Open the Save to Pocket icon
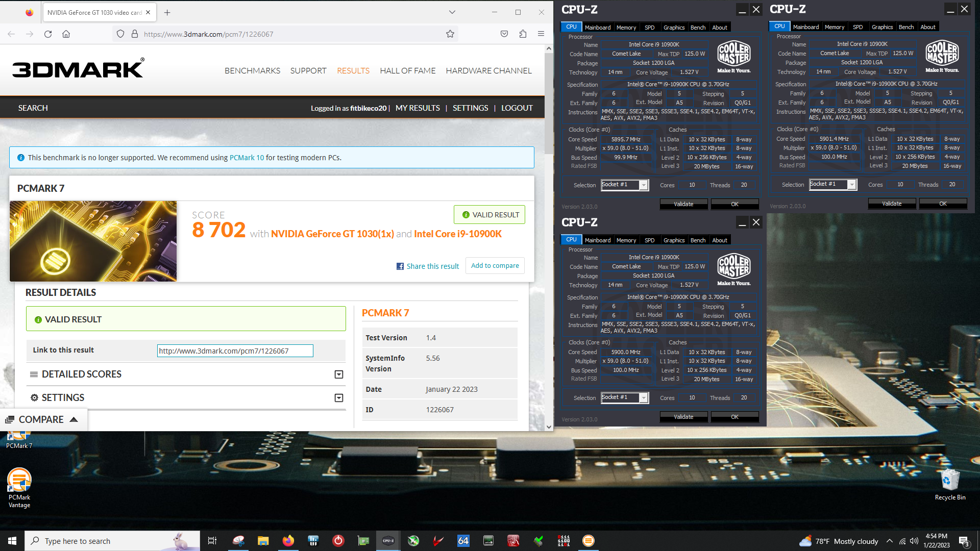 504,34
